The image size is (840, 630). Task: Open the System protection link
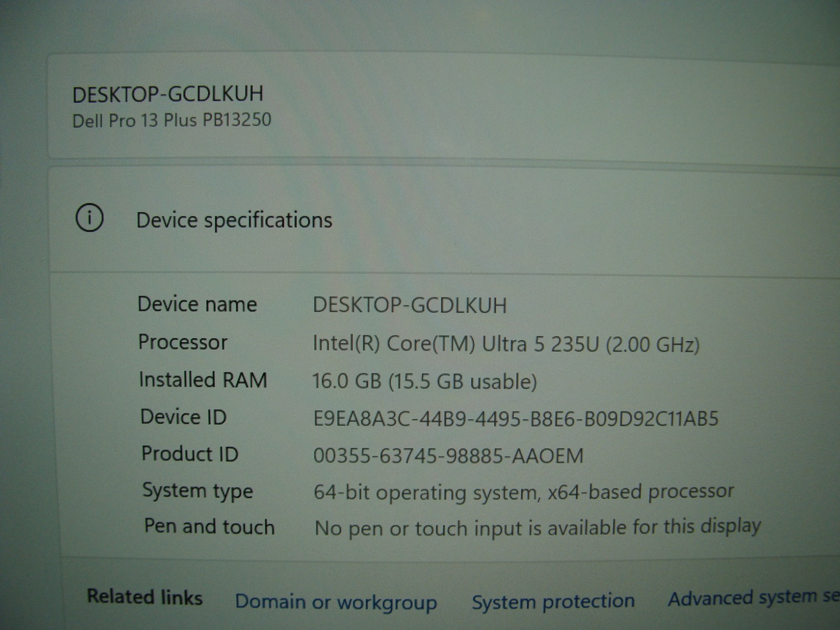[553, 601]
